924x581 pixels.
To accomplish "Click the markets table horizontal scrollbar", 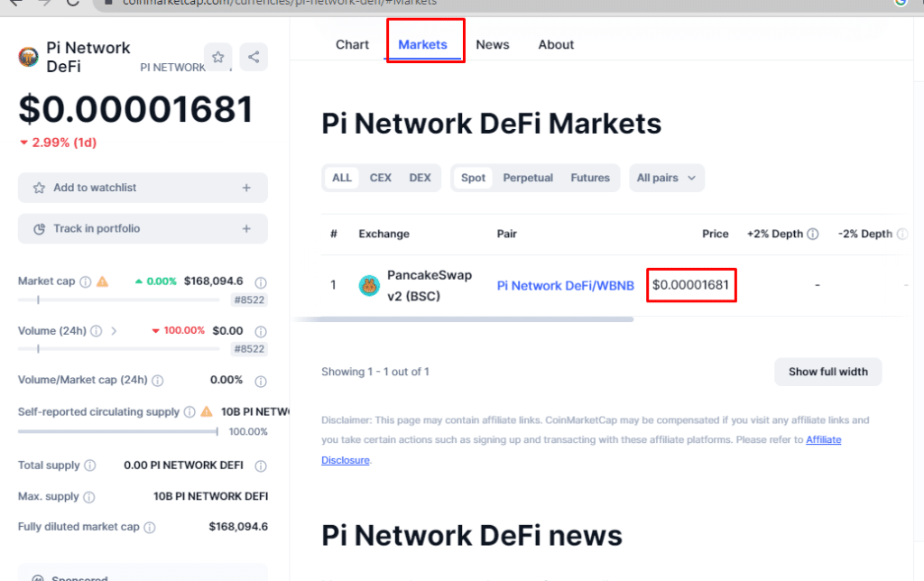I will pos(463,319).
